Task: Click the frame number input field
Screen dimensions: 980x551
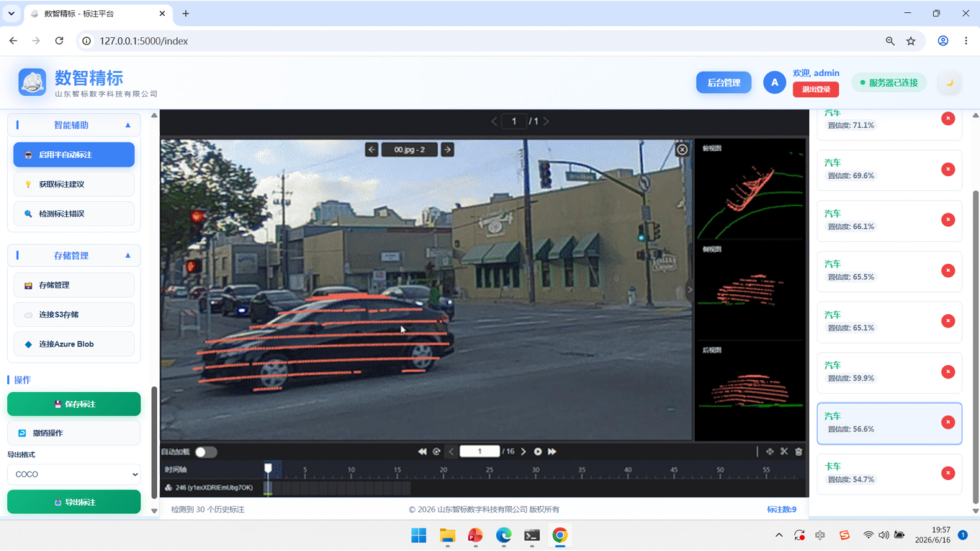Action: [479, 452]
